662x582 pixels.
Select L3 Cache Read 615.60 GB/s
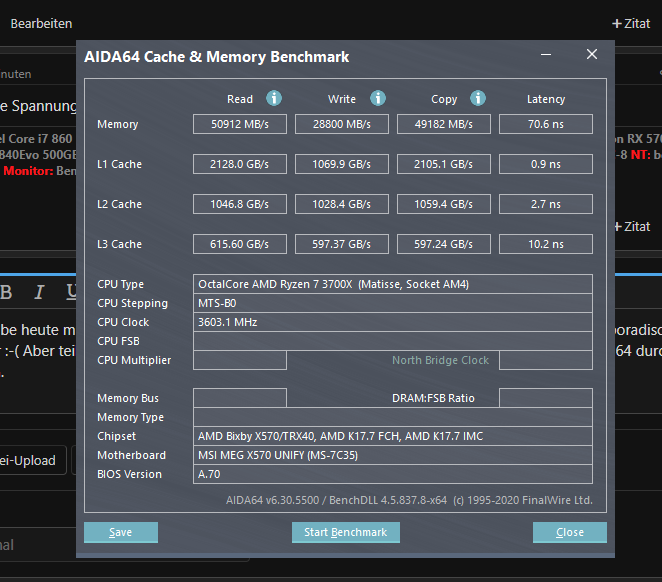click(240, 244)
